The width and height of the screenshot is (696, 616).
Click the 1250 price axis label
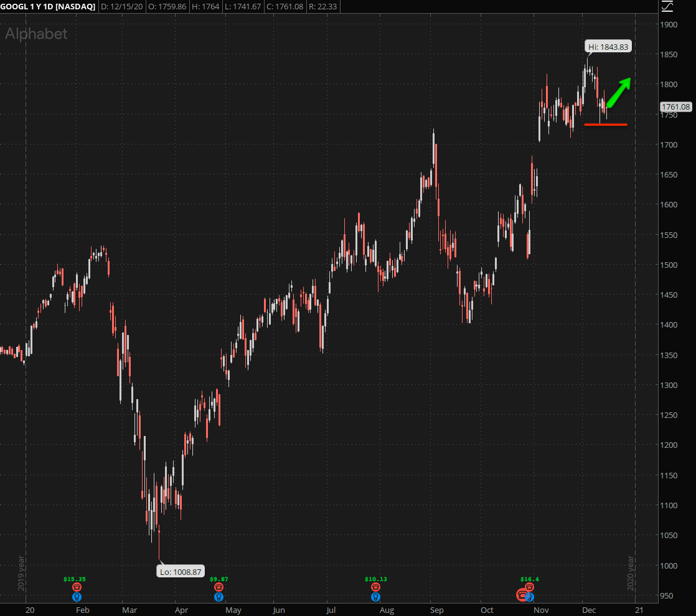pyautogui.click(x=669, y=415)
